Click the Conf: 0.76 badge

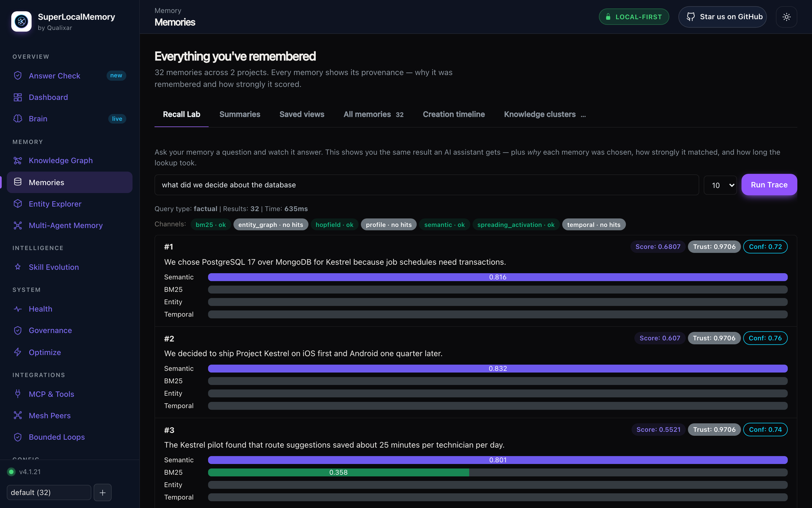pyautogui.click(x=765, y=338)
